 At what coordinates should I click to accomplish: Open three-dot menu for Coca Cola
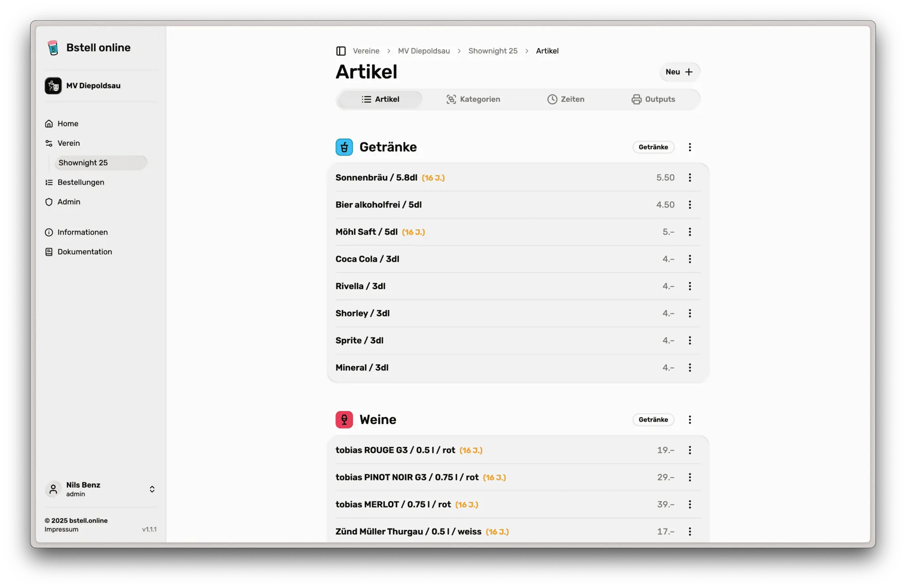pos(689,259)
